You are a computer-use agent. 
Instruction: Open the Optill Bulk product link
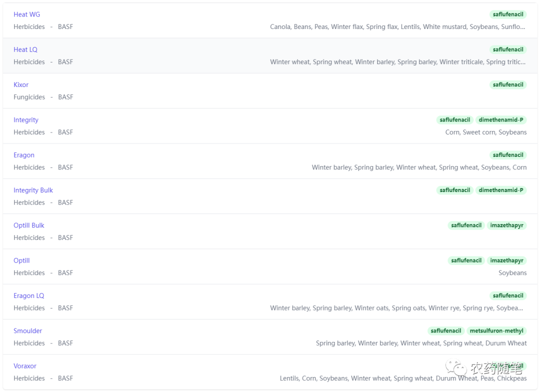(x=29, y=225)
